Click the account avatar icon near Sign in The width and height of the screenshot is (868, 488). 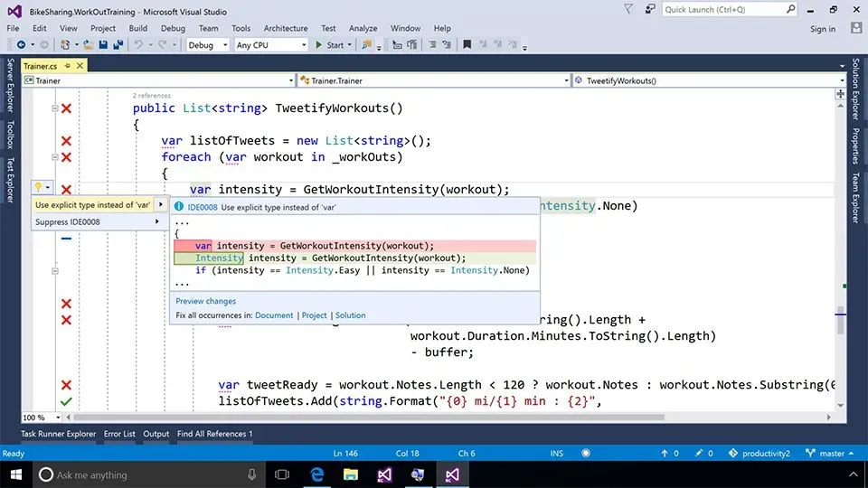(x=856, y=28)
